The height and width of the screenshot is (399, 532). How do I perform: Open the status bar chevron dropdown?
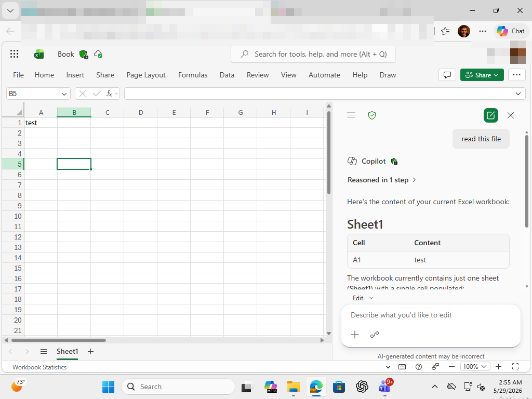click(x=388, y=367)
